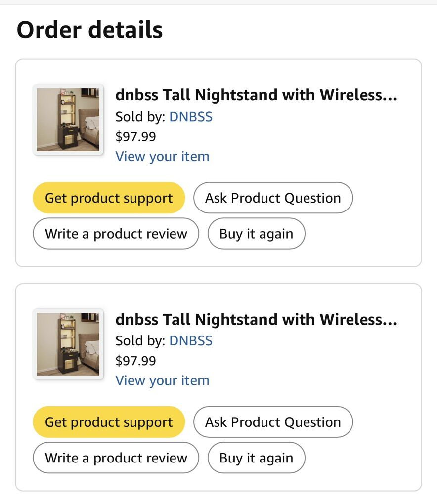The width and height of the screenshot is (437, 504).
Task: Visit the DNBSS seller link on second item
Action: pyautogui.click(x=191, y=341)
